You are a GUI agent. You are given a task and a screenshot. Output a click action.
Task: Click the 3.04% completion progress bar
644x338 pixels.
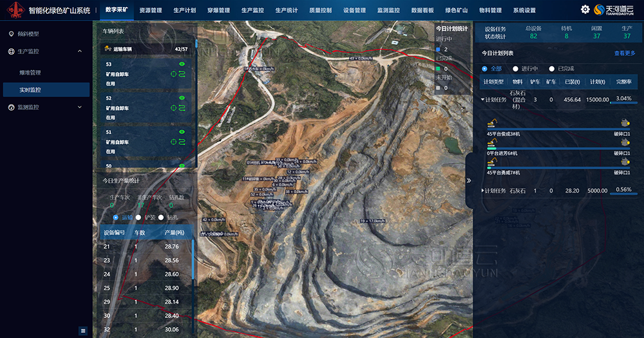[623, 102]
